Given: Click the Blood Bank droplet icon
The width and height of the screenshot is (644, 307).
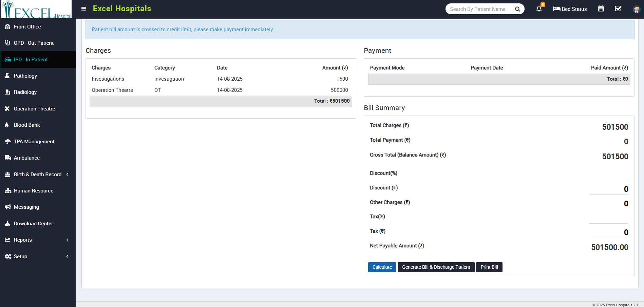Looking at the screenshot, I should click(x=7, y=125).
